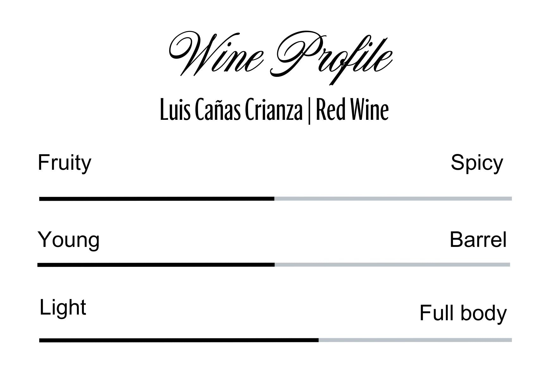Click the gray unfilled part of the Young–Barrel bar

coord(392,265)
